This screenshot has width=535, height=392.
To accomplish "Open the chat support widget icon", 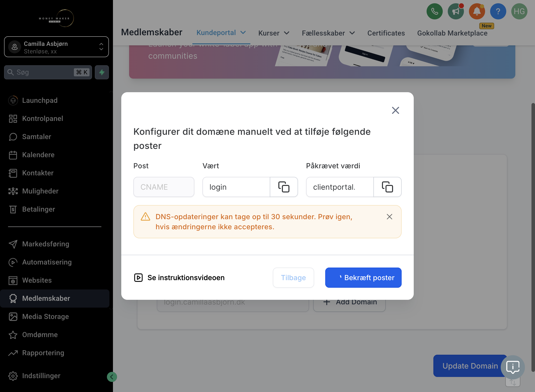I will 513,367.
